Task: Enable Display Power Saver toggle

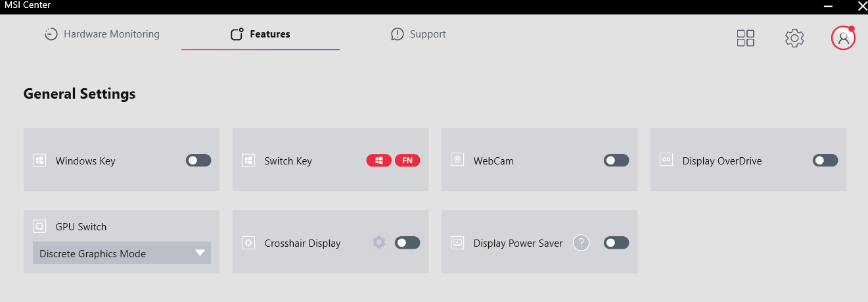Action: 616,243
